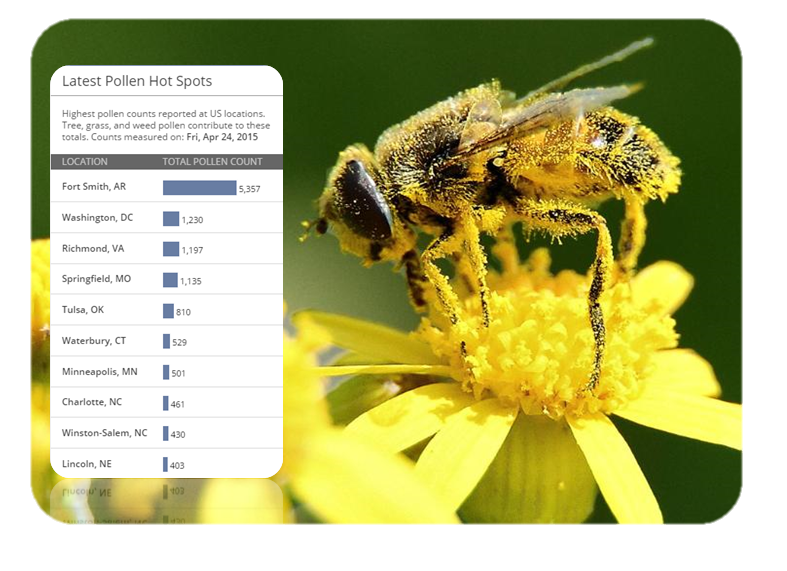Click the 1,135 pollen count value
This screenshot has height=571, width=787.
[191, 281]
